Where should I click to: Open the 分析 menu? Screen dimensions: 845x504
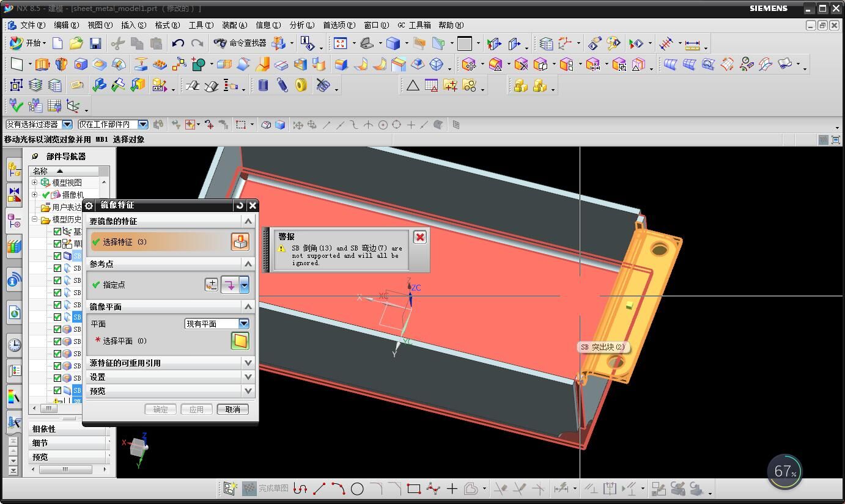point(301,25)
